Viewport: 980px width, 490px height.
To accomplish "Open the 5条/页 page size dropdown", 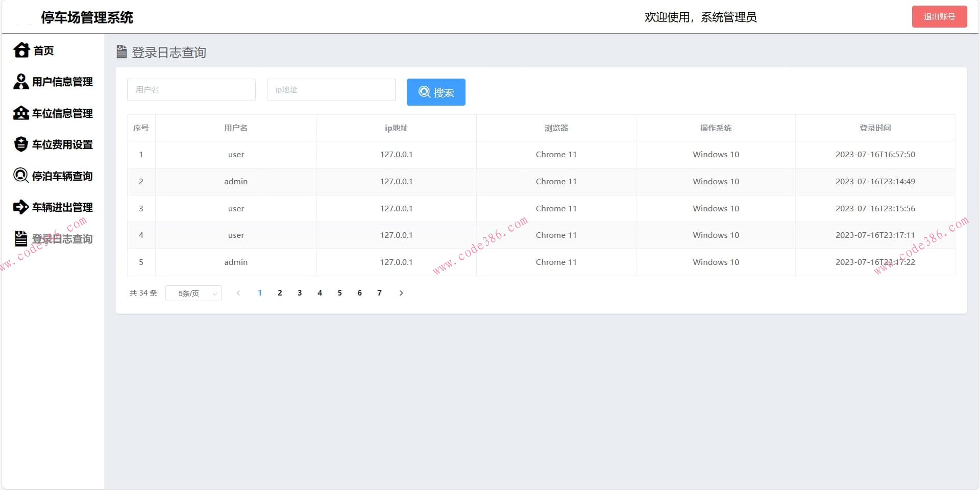I will 193,293.
